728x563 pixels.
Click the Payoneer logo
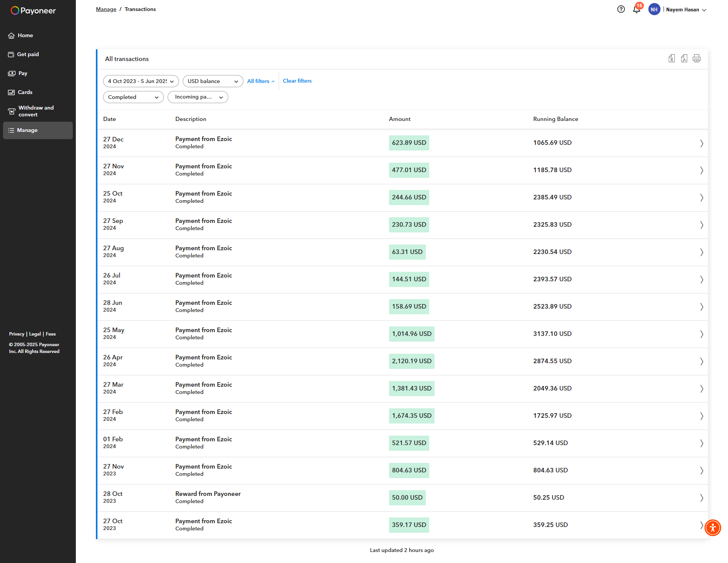[33, 11]
